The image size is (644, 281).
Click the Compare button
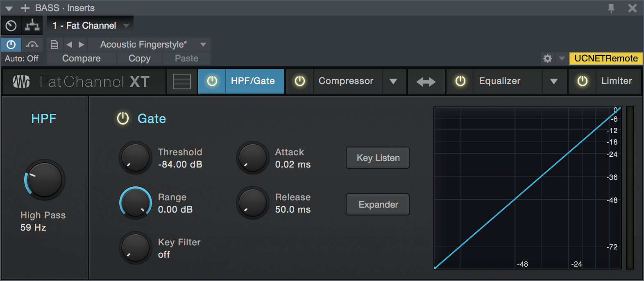tap(82, 59)
